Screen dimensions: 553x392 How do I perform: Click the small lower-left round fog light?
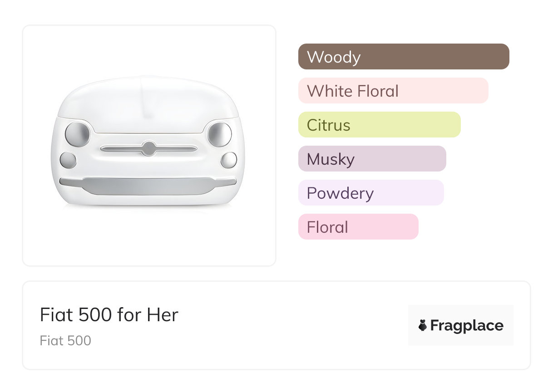tap(68, 160)
